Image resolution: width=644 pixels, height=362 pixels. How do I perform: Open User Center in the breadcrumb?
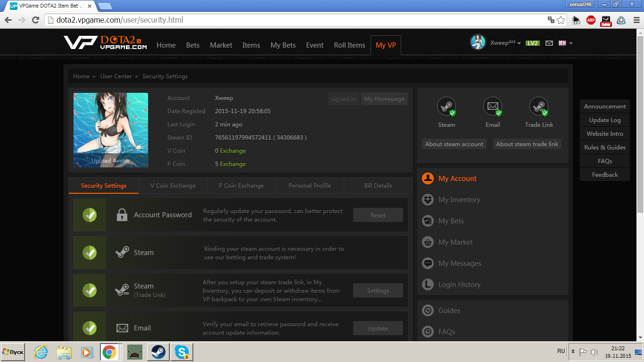(x=116, y=76)
